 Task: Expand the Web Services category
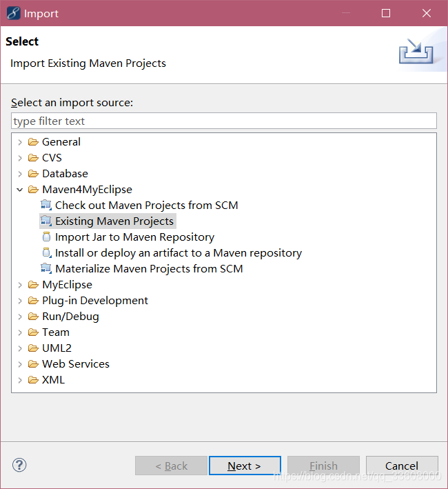click(20, 364)
